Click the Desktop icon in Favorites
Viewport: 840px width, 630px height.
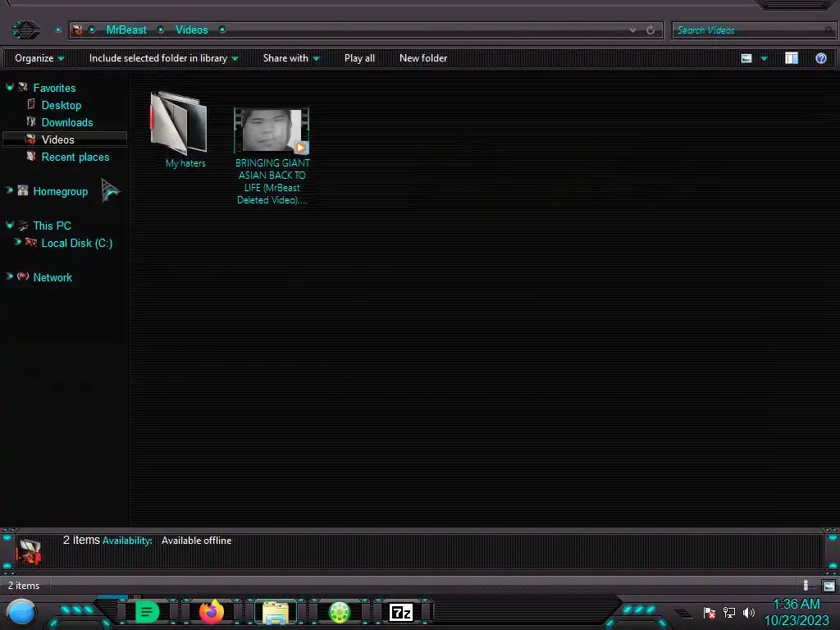click(31, 104)
